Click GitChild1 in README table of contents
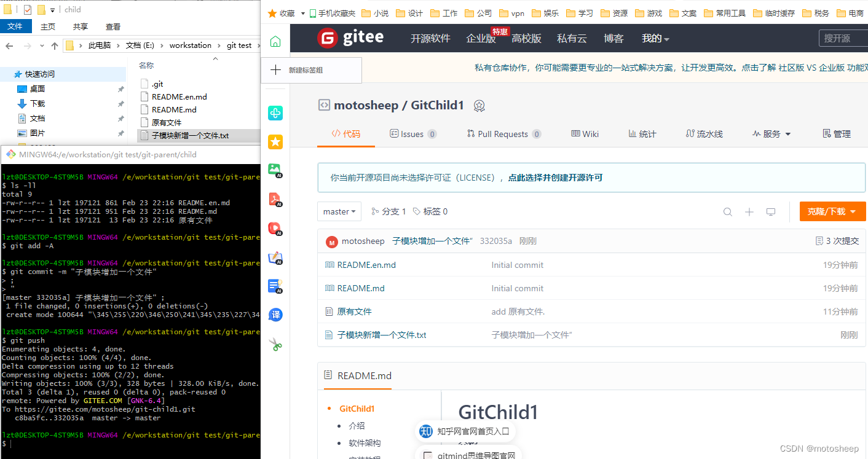The width and height of the screenshot is (868, 459). click(357, 409)
